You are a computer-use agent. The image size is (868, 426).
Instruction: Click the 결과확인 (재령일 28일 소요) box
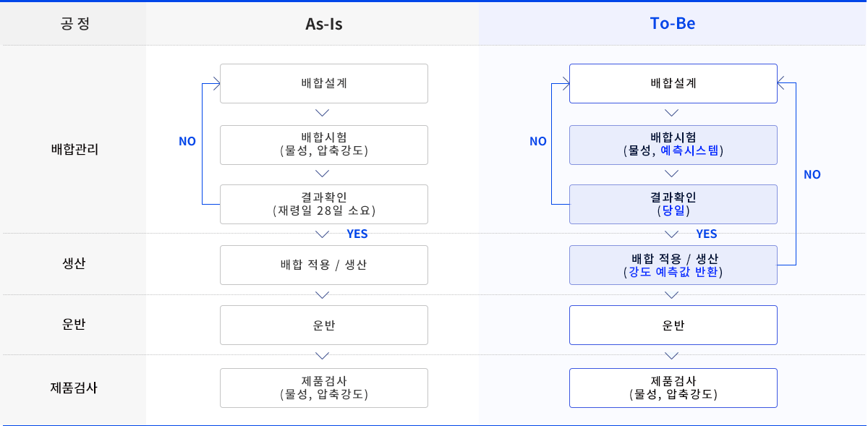[324, 204]
